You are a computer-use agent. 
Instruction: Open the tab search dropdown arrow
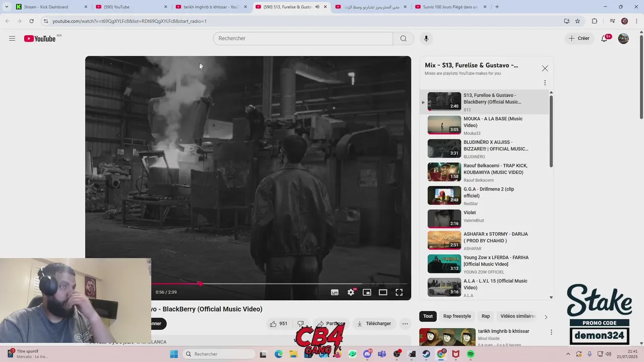point(7,7)
